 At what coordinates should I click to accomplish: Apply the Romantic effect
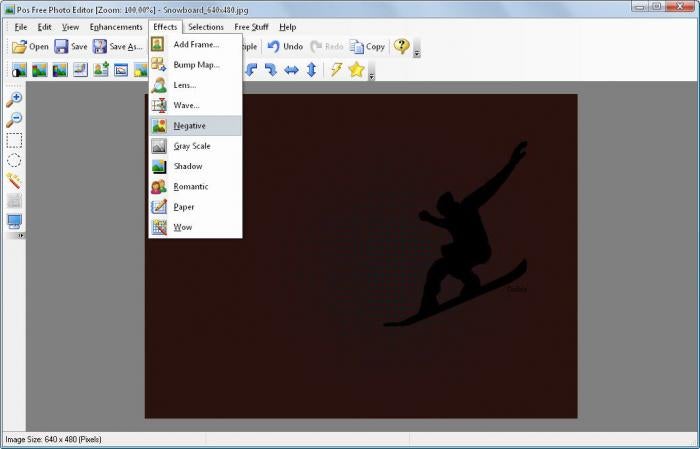196,187
